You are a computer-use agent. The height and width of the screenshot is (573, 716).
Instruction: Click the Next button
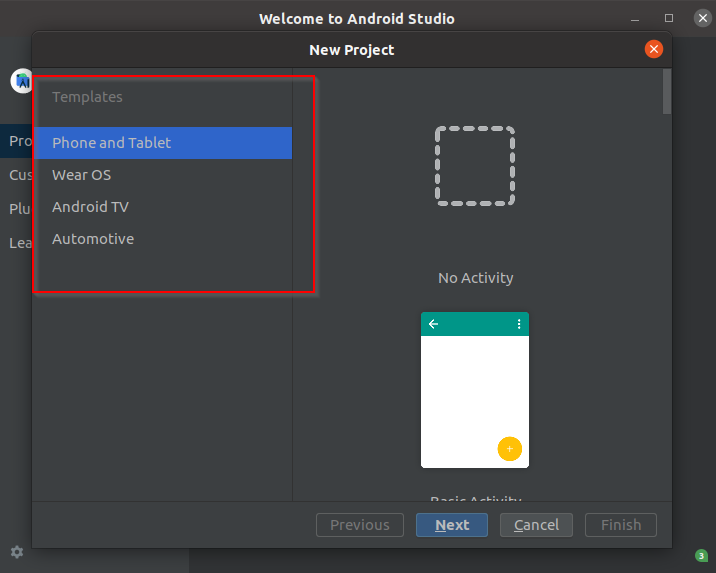(x=452, y=525)
